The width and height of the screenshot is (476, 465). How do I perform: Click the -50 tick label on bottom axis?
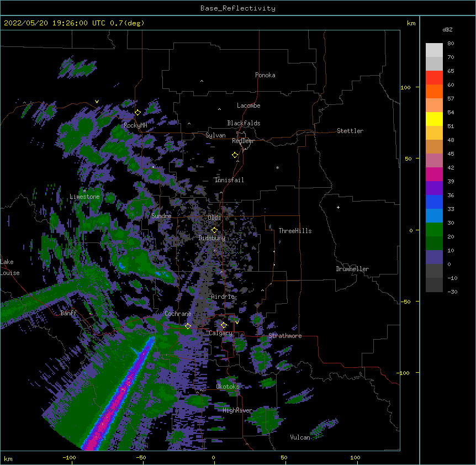[x=141, y=457]
